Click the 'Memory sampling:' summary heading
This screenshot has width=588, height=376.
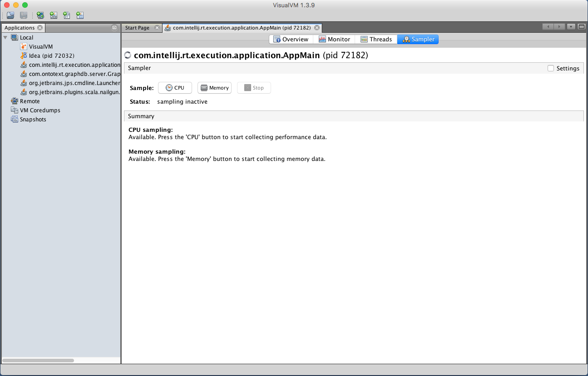[x=157, y=152]
